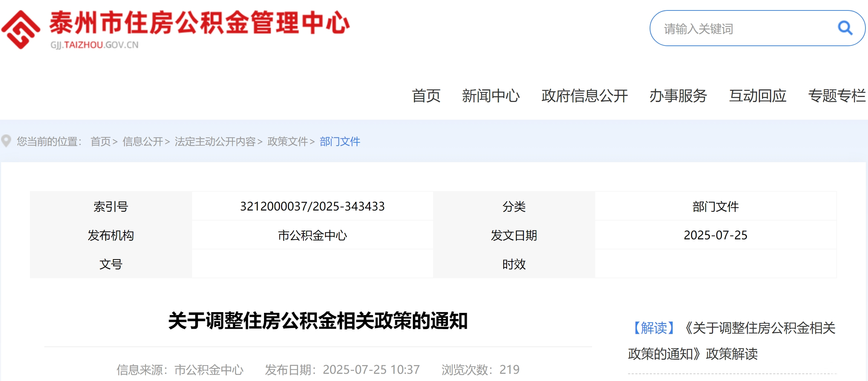
Task: Open 互动回应 navigation item
Action: (x=757, y=96)
